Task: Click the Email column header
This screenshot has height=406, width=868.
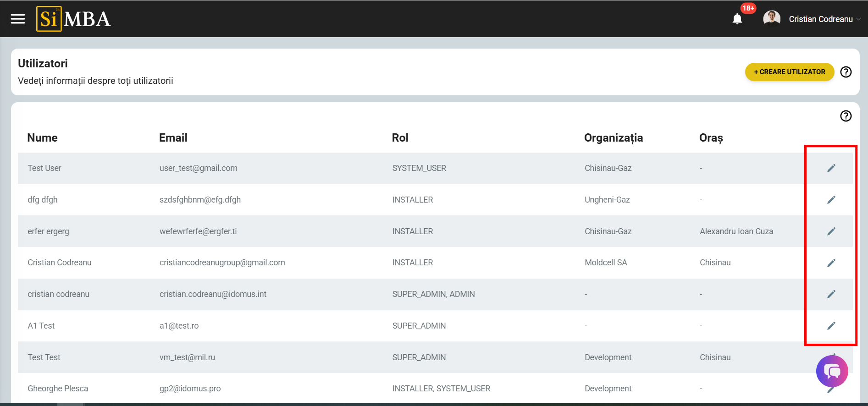Action: [173, 138]
